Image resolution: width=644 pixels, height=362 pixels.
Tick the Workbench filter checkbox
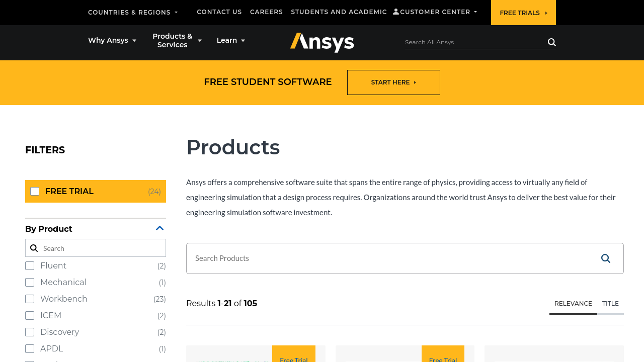(x=30, y=299)
